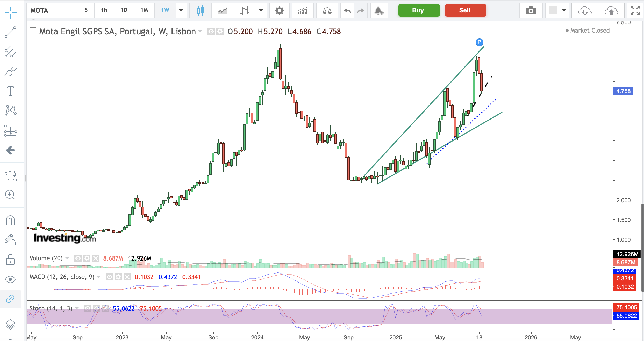This screenshot has height=341, width=644.
Task: Open chart settings gear icon
Action: click(x=279, y=10)
